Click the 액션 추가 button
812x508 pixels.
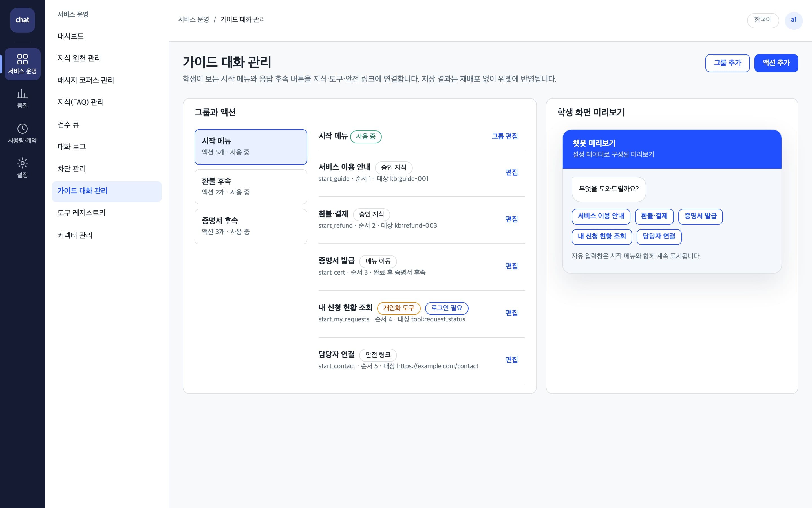click(776, 63)
